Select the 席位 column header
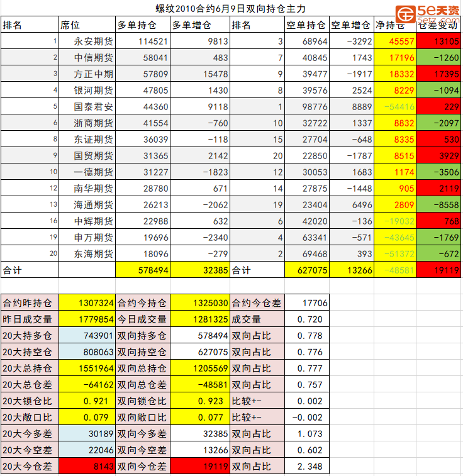463x476 pixels. (87, 25)
